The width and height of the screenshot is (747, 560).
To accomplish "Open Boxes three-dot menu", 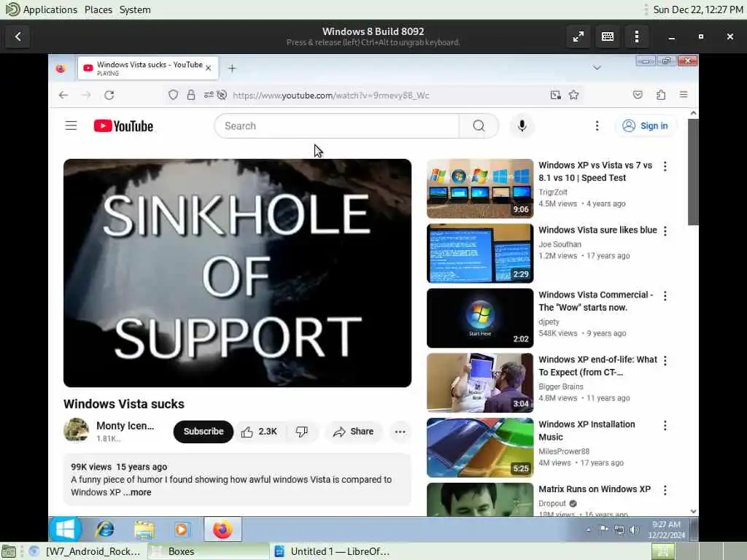I will pyautogui.click(x=636, y=36).
